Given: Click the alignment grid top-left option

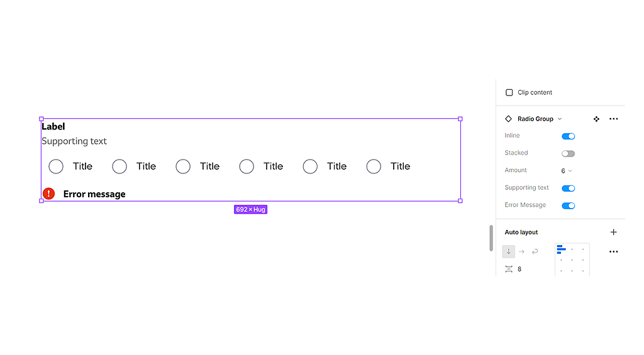Looking at the screenshot, I should click(561, 249).
